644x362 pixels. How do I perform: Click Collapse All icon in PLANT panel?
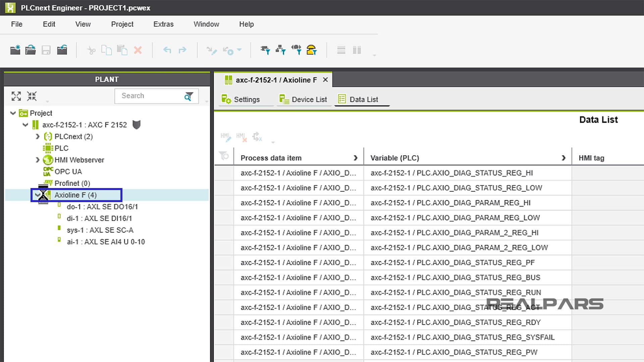[32, 96]
